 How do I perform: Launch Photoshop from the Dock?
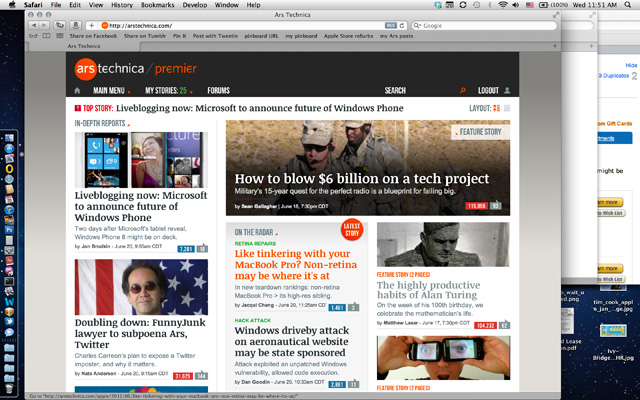tap(9, 230)
